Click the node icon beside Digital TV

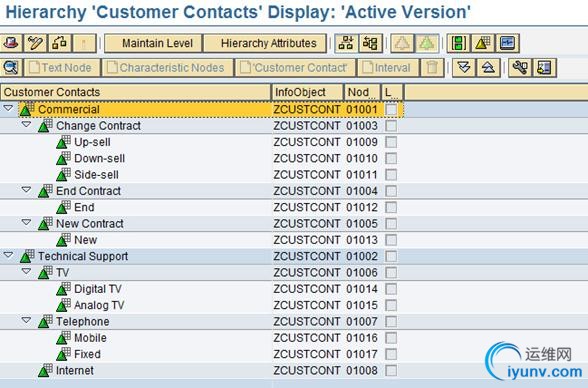pyautogui.click(x=64, y=289)
